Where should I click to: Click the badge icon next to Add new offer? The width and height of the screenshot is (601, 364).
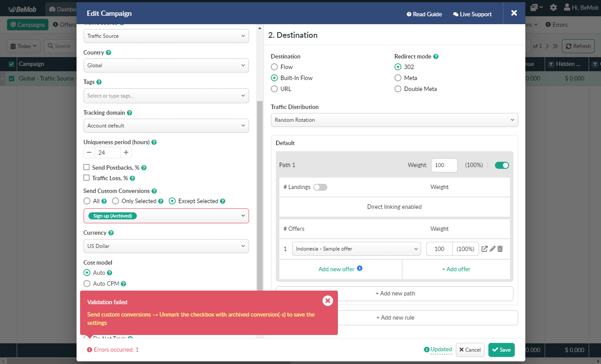pos(359,268)
